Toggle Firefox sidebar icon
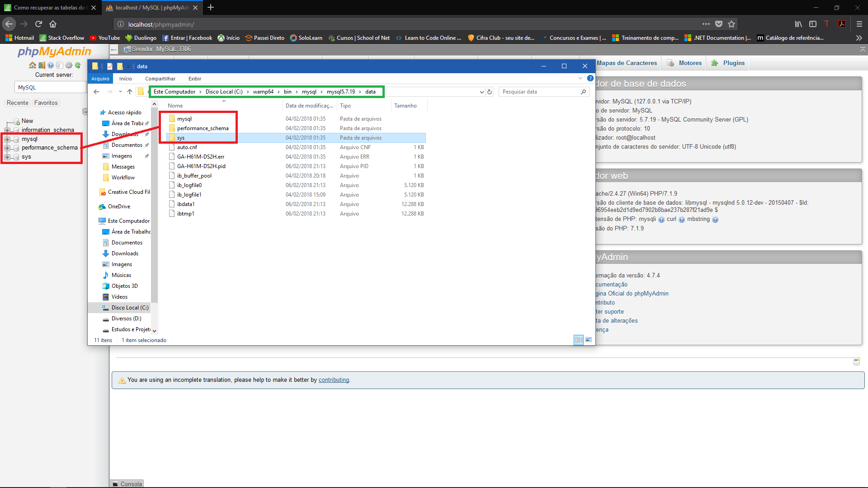This screenshot has height=488, width=868. click(813, 24)
